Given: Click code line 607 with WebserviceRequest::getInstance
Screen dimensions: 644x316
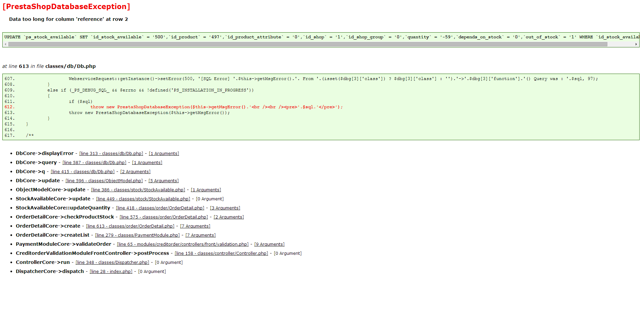Looking at the screenshot, I should [x=333, y=79].
